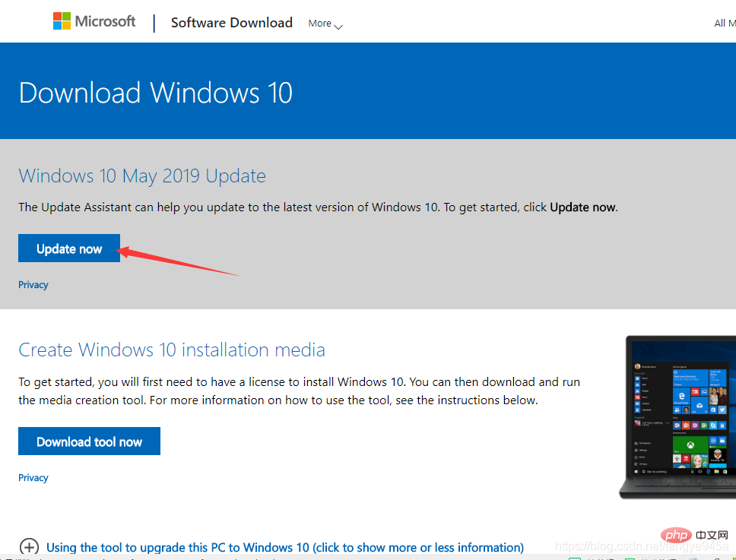Open the Software Download home link

231,23
